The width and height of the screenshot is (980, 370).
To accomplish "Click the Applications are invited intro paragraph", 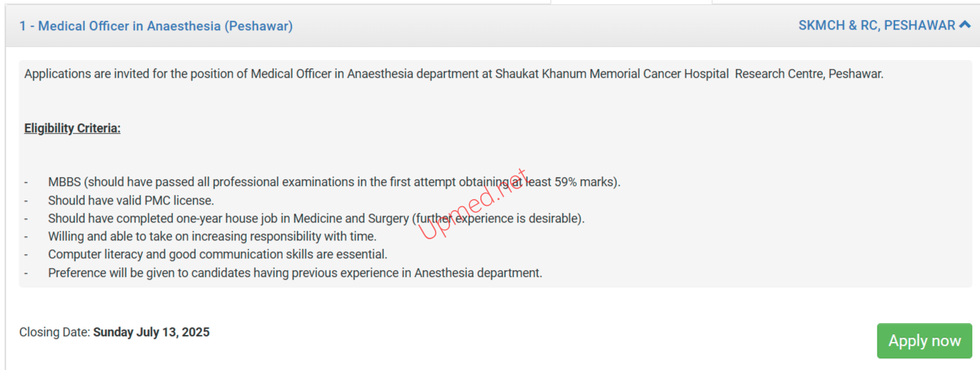I will (453, 74).
